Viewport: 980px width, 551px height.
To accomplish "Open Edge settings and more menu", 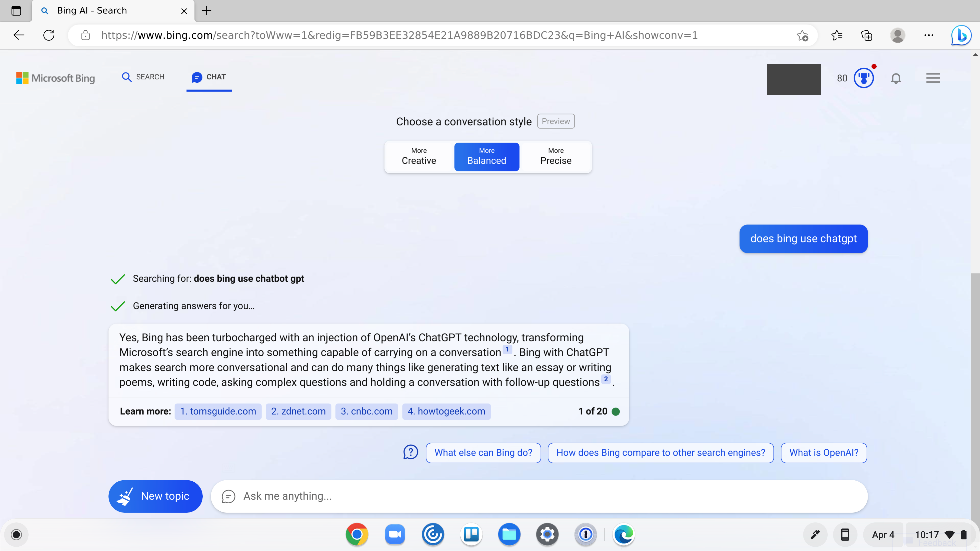I will pos(929,35).
